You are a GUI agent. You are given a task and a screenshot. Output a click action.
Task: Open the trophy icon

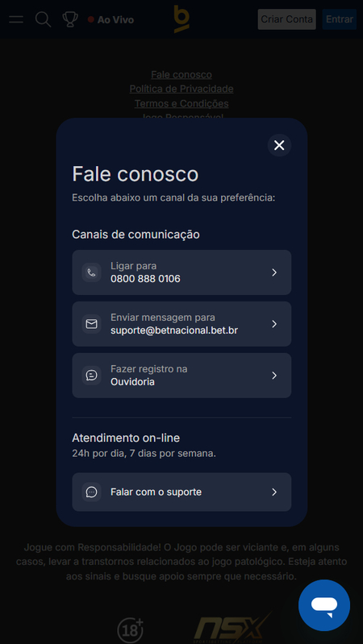click(70, 19)
